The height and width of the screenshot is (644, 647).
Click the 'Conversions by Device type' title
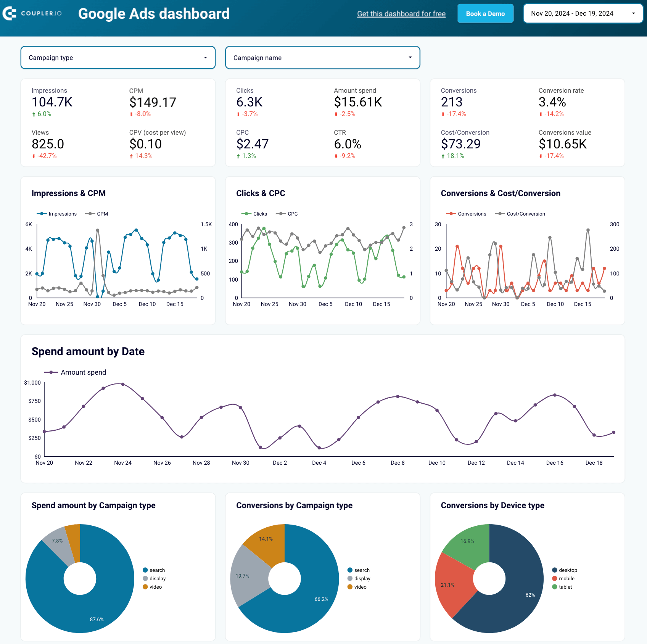pyautogui.click(x=492, y=506)
